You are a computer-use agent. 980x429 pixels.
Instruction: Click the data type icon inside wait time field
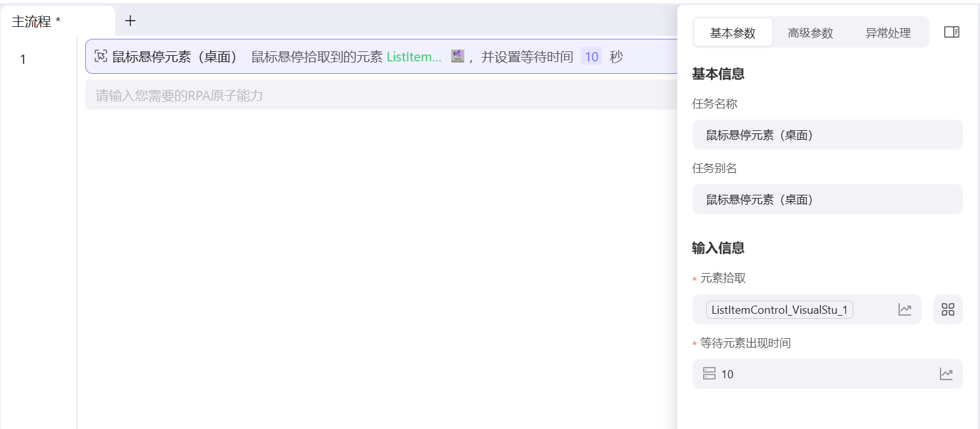tap(709, 374)
